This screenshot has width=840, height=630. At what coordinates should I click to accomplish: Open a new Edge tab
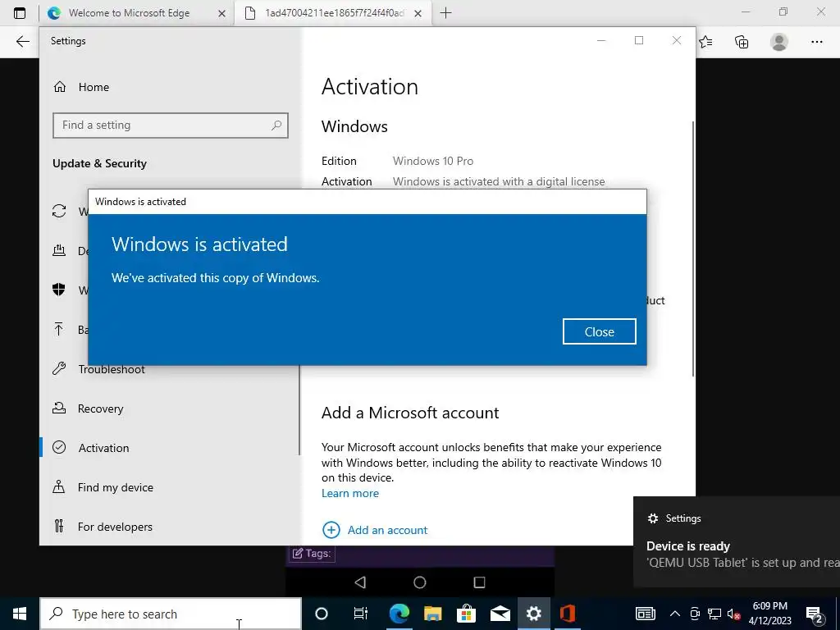tap(445, 13)
